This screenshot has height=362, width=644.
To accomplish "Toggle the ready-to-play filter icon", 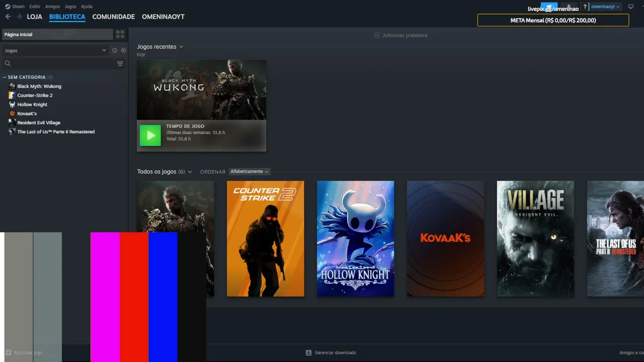I will click(124, 50).
